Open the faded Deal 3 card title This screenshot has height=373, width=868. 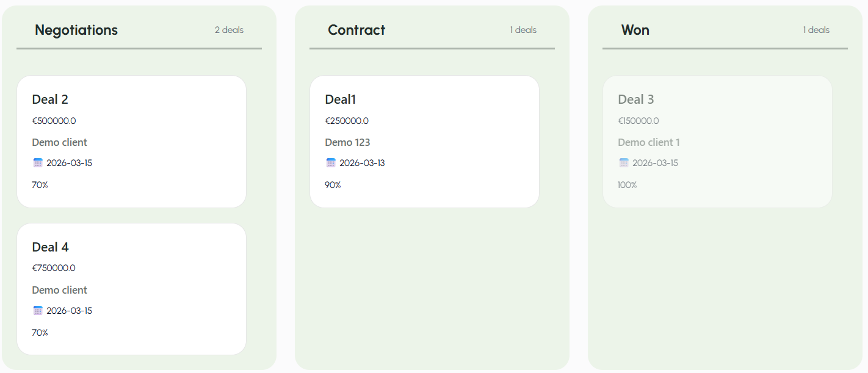(635, 100)
